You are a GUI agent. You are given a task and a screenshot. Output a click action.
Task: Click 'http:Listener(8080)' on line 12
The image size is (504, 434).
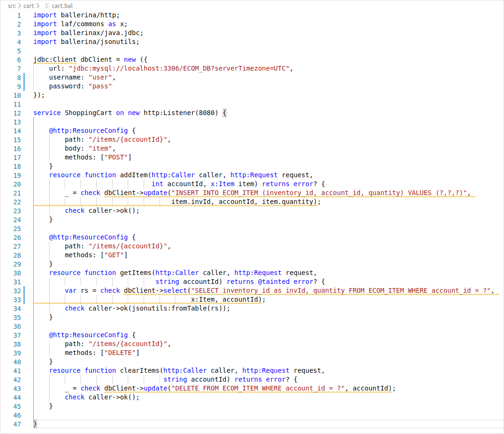point(181,113)
